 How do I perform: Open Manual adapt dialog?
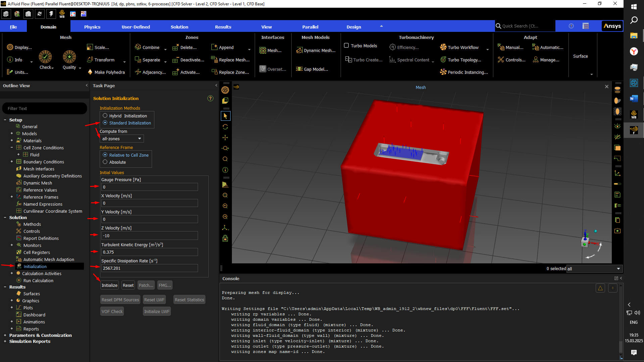click(x=510, y=47)
